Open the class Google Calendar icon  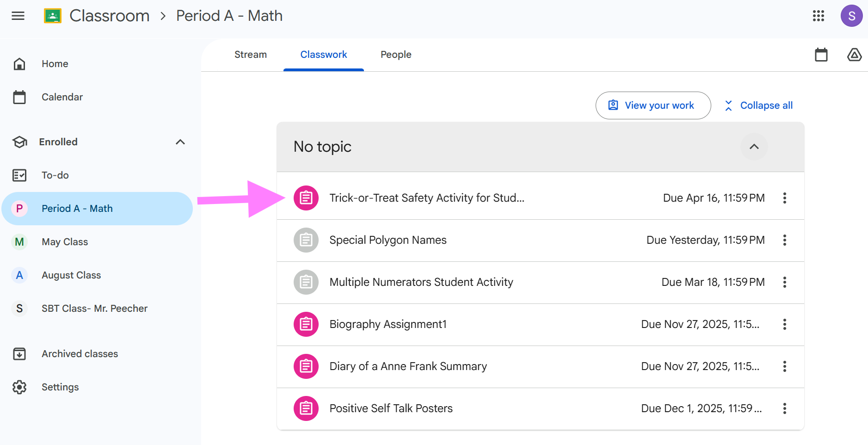[821, 55]
